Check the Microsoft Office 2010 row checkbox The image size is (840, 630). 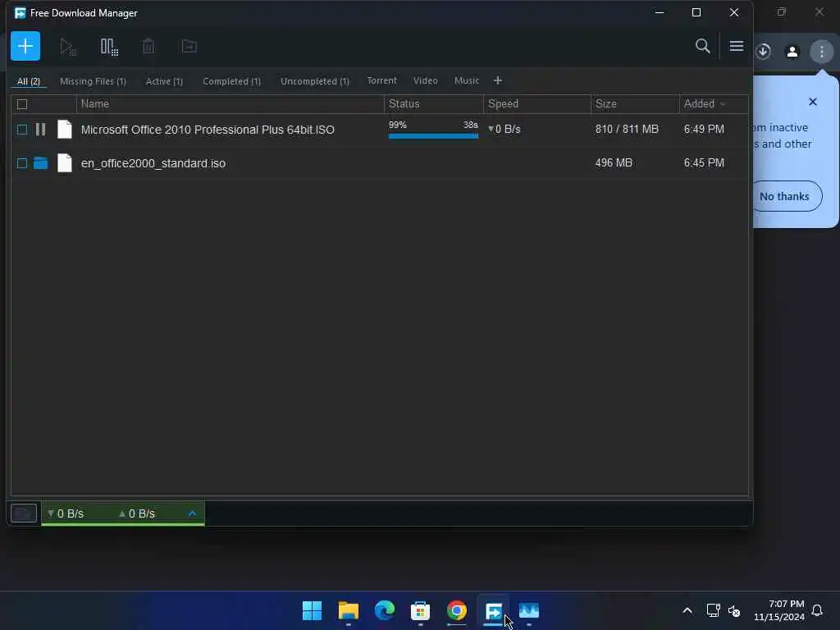22,130
